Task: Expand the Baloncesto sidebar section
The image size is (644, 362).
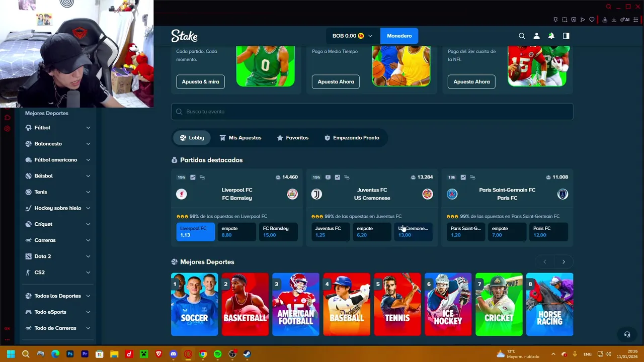Action: point(58,144)
